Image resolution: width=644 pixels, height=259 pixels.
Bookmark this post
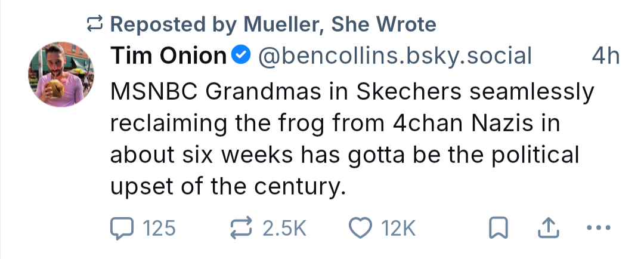[496, 229]
